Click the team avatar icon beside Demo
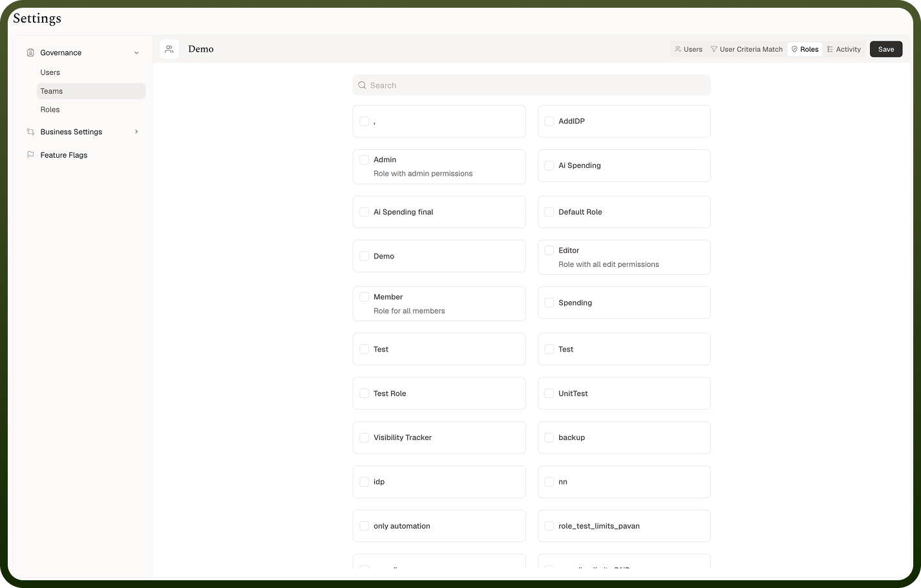The width and height of the screenshot is (921, 588). pyautogui.click(x=169, y=49)
